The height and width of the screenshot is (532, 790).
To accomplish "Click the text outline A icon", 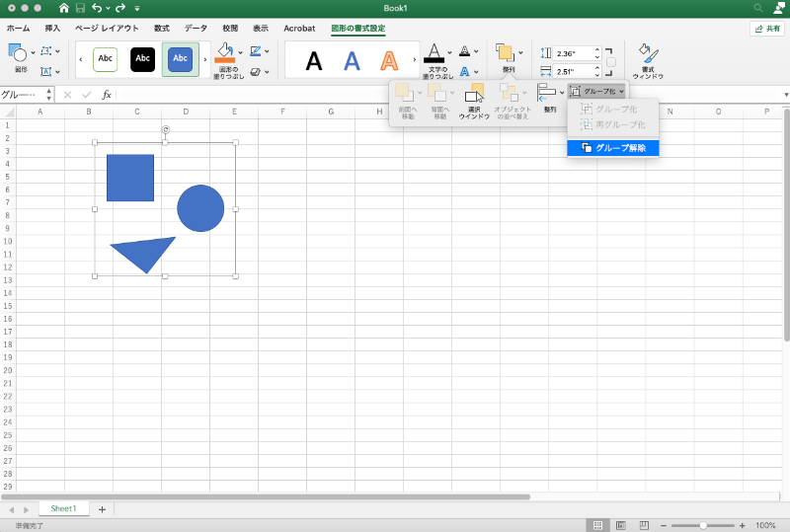I will pos(464,51).
